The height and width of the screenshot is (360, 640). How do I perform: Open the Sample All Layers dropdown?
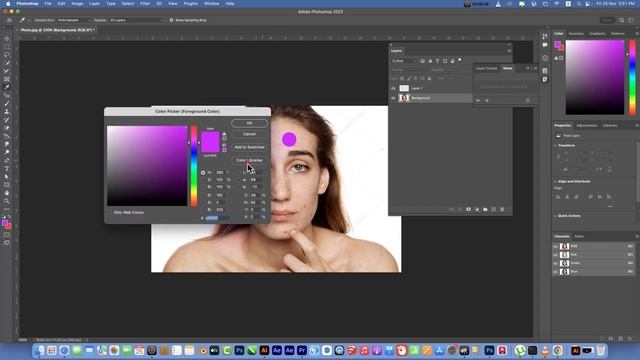pyautogui.click(x=136, y=20)
